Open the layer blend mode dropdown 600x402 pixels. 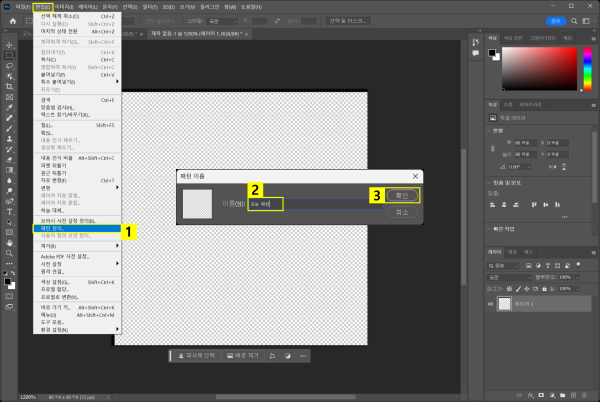[x=509, y=277]
